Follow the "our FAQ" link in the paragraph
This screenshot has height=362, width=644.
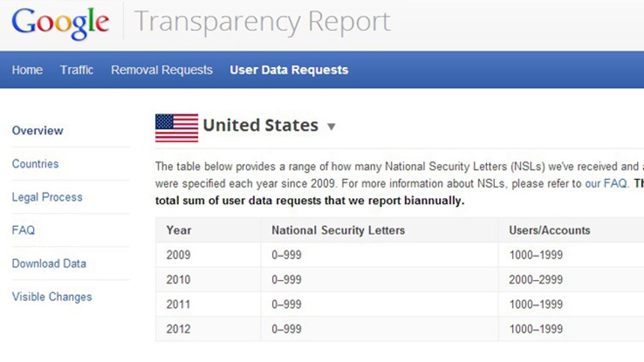(607, 184)
